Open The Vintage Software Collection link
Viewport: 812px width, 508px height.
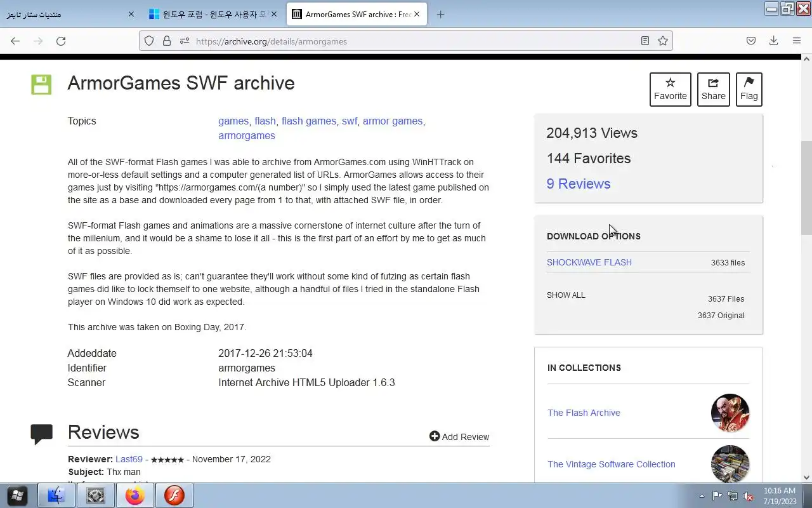click(x=612, y=464)
